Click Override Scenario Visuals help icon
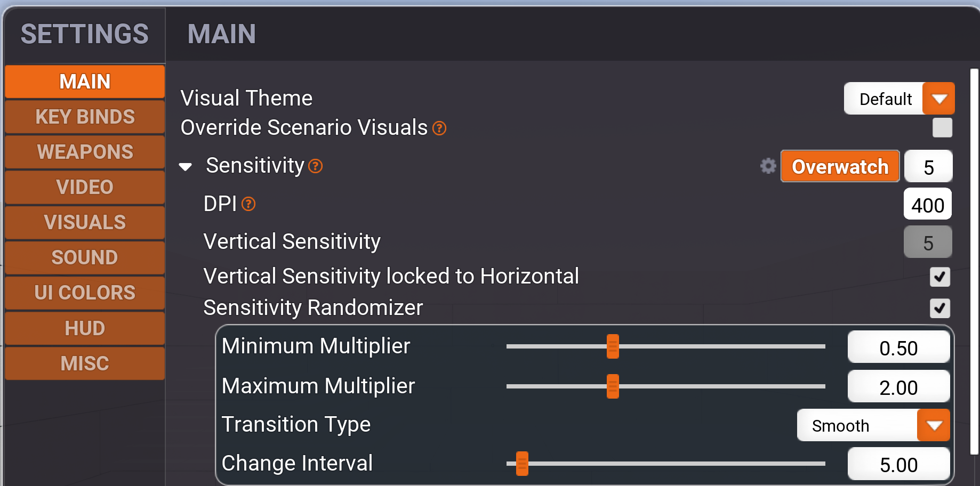The width and height of the screenshot is (980, 486). click(439, 128)
